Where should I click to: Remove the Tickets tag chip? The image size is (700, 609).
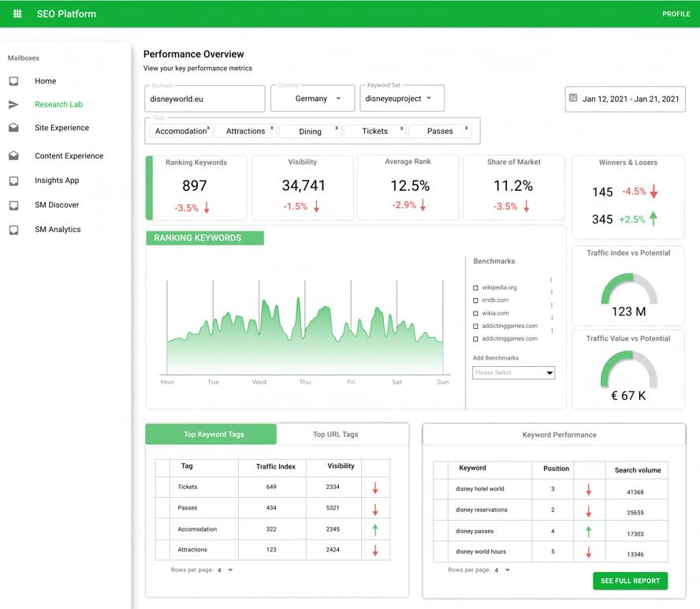[x=402, y=128]
